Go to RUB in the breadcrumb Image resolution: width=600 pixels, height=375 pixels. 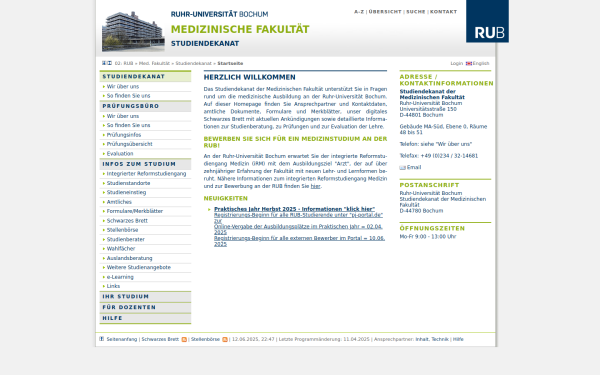coord(129,64)
